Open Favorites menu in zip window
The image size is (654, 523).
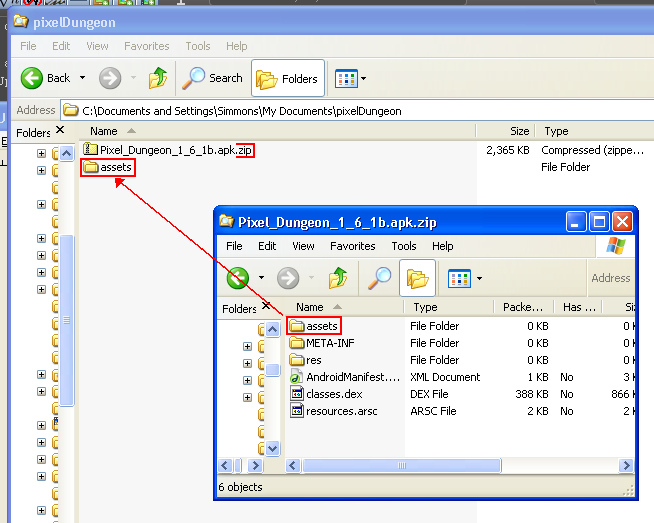pyautogui.click(x=352, y=246)
